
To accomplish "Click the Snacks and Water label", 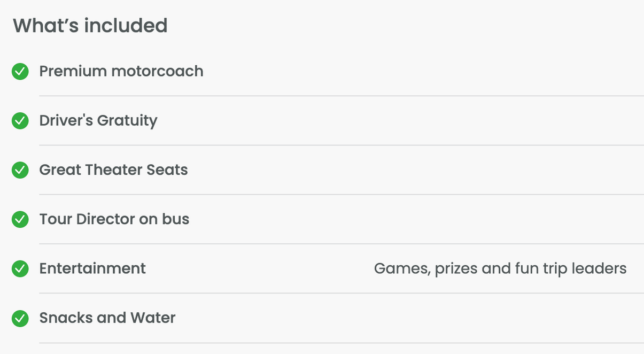I will pyautogui.click(x=107, y=318).
